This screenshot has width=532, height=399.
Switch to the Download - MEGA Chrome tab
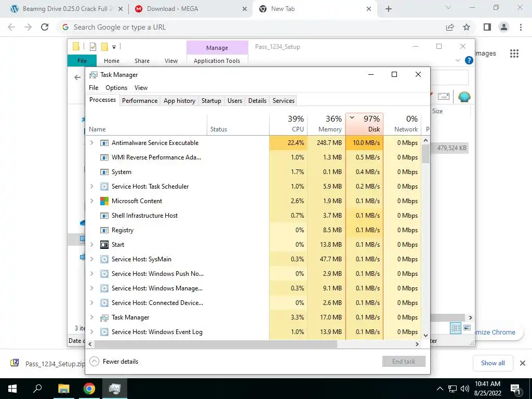[x=191, y=9]
